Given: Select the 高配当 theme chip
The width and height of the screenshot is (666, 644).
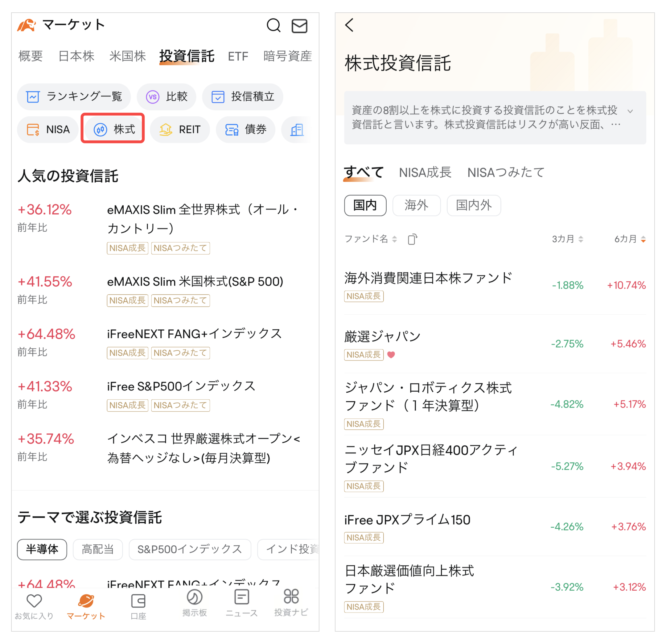Looking at the screenshot, I should [x=98, y=549].
